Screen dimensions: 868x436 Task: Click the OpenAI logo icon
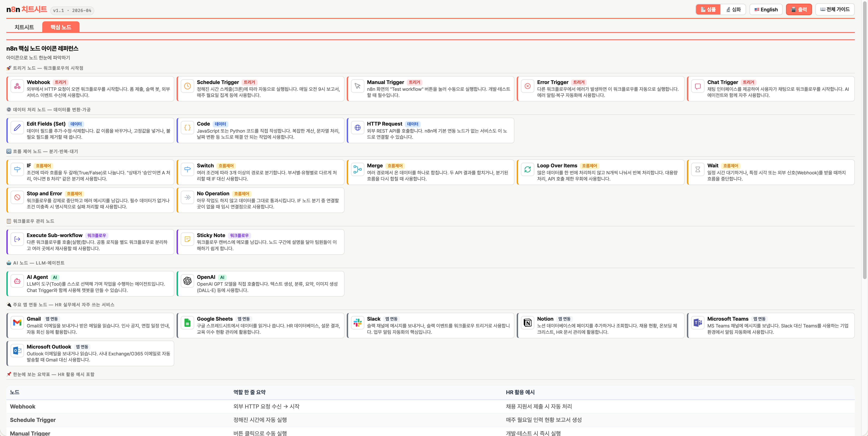coord(187,281)
